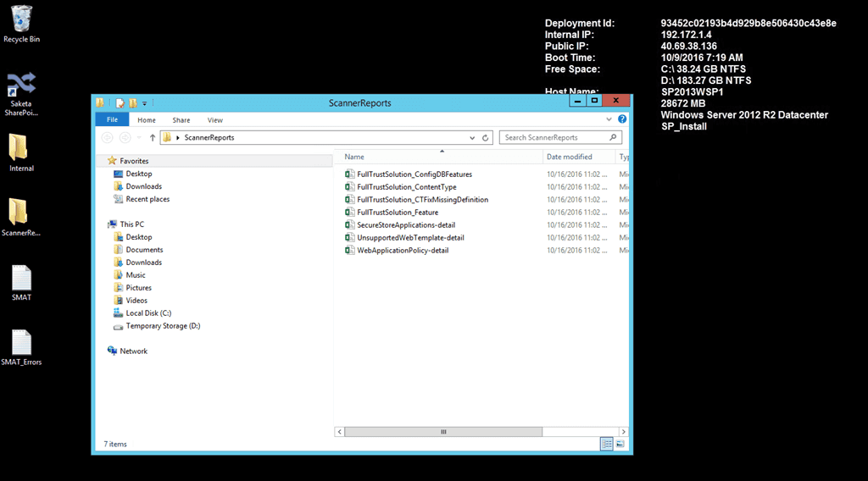
Task: Open the File ribbon tab
Action: tap(112, 119)
